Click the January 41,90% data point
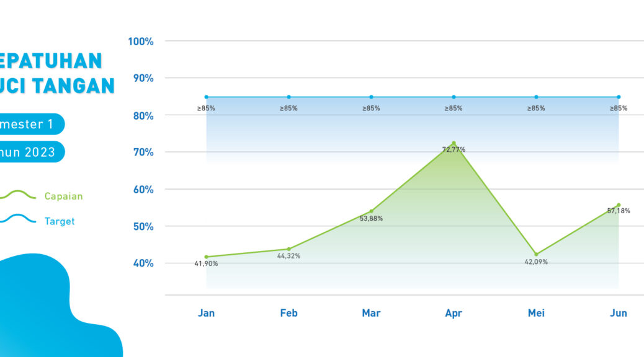The width and height of the screenshot is (644, 357). point(207,257)
